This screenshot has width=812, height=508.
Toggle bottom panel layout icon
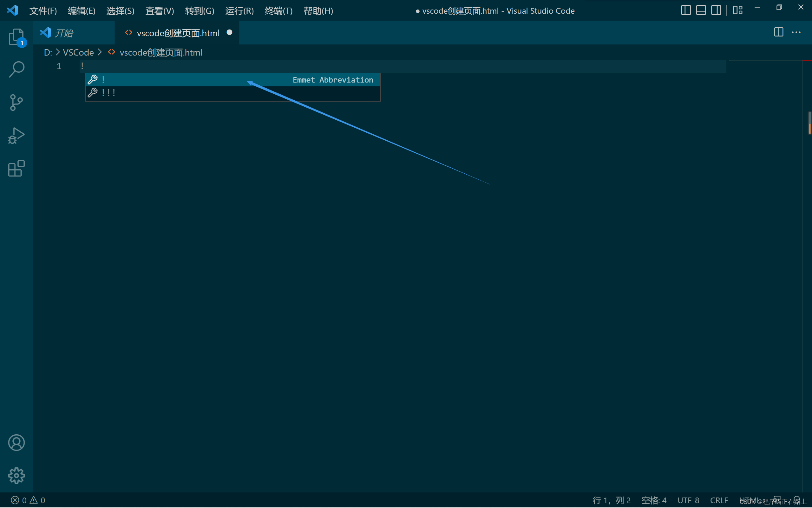click(x=701, y=10)
